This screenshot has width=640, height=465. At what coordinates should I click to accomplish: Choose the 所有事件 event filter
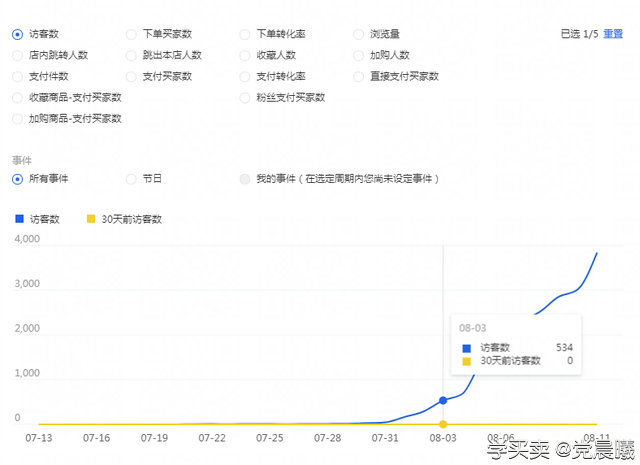coord(18,179)
